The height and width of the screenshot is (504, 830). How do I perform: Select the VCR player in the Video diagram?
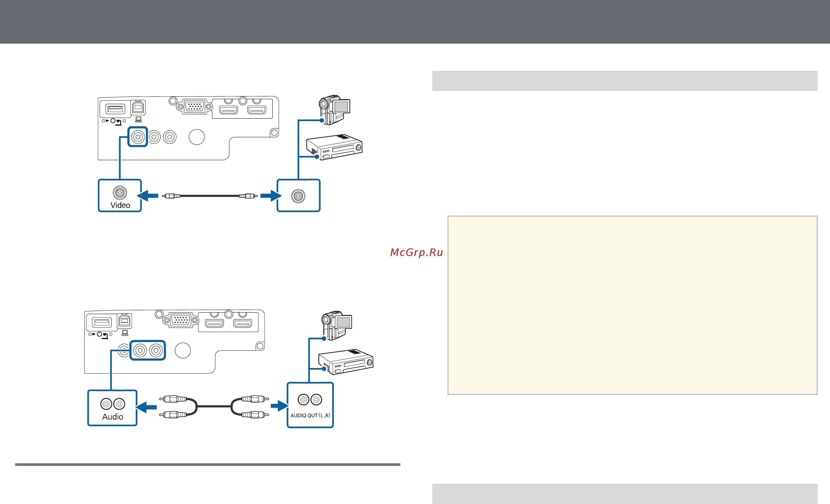point(334,147)
